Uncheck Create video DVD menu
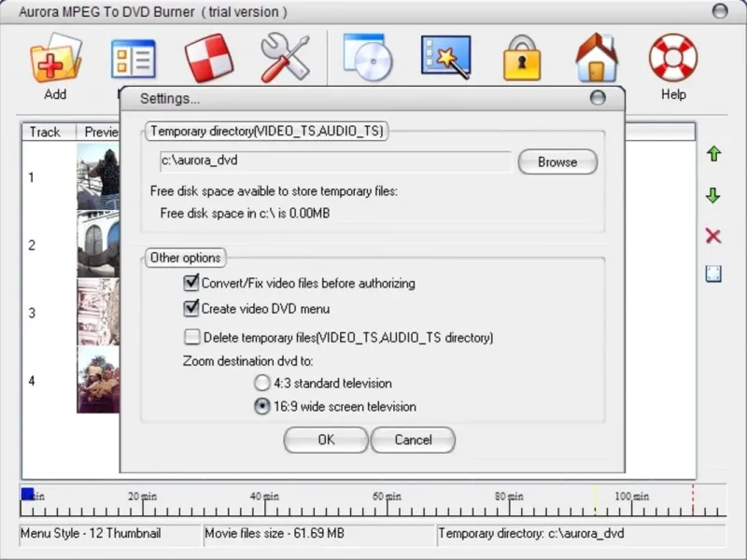The width and height of the screenshot is (747, 560). [x=191, y=309]
